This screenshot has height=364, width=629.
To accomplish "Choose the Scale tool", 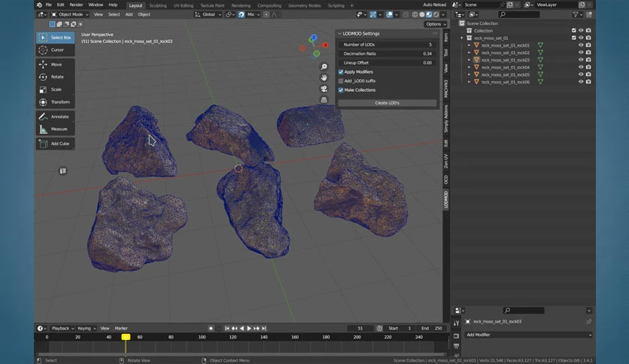I will point(56,89).
